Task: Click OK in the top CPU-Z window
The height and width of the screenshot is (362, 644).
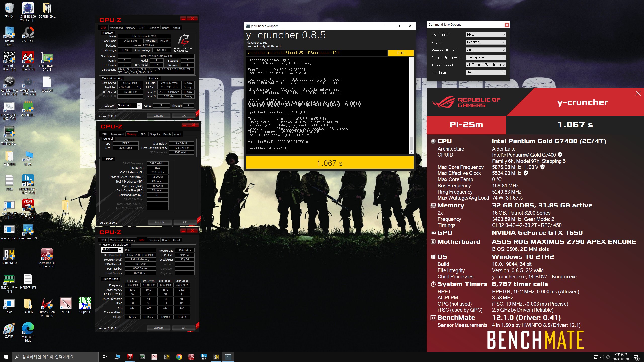Action: pos(184,116)
